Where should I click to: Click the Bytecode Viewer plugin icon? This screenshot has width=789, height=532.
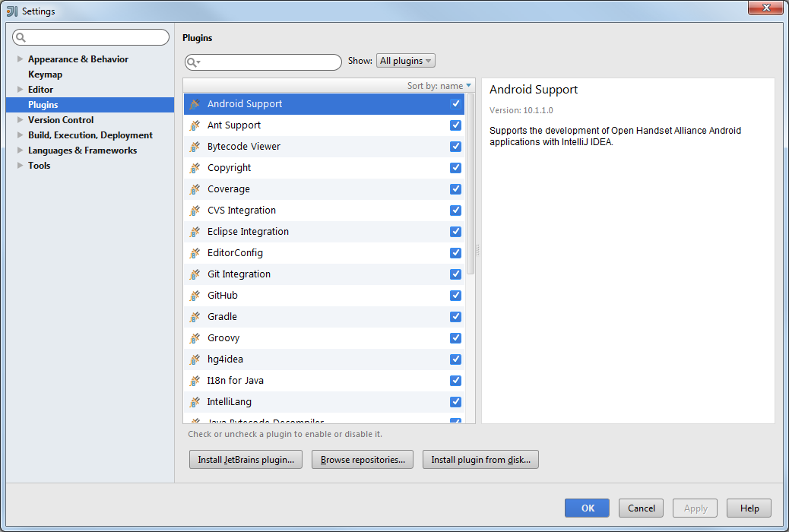coord(195,147)
